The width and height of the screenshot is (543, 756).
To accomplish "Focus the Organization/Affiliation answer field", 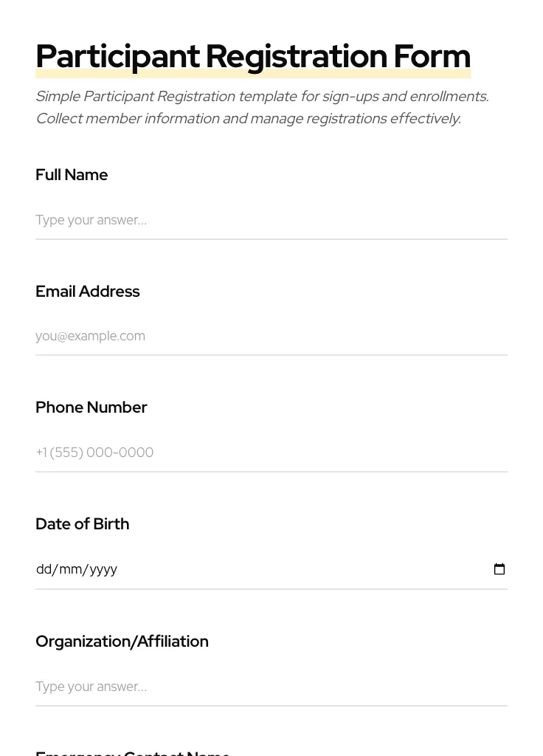I will click(x=271, y=687).
